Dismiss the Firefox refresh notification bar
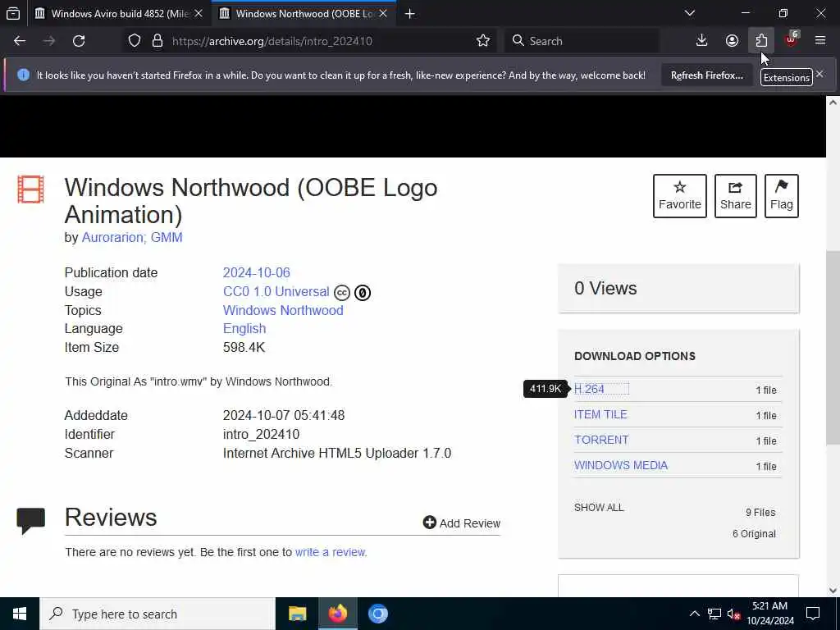 [x=819, y=74]
